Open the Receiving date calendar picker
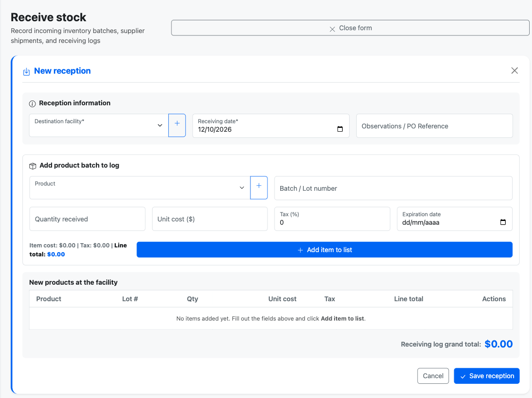Screen dimensions: 532x398 click(340, 129)
